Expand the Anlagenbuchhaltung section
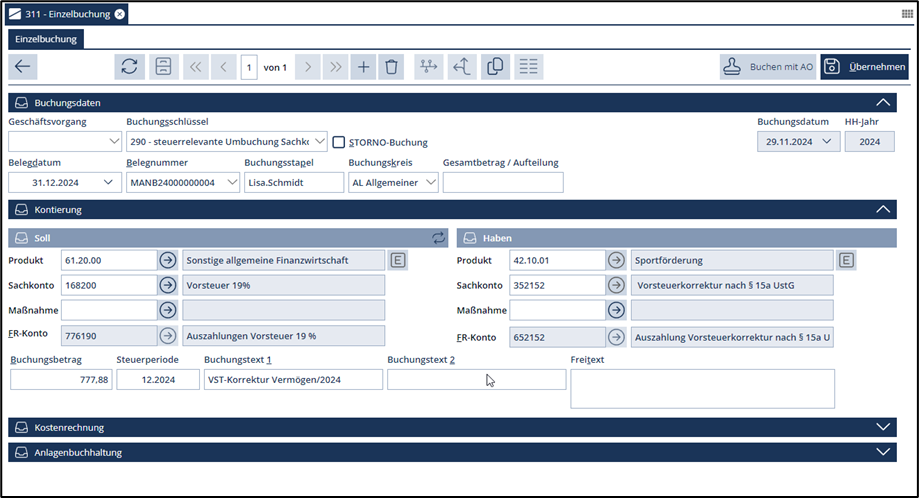 click(x=882, y=452)
